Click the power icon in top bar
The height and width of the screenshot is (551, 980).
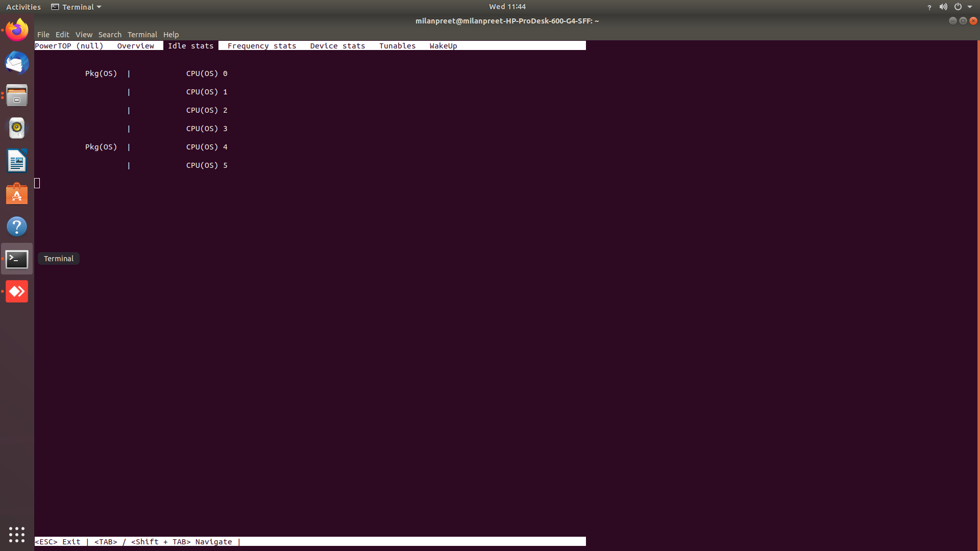pos(958,7)
